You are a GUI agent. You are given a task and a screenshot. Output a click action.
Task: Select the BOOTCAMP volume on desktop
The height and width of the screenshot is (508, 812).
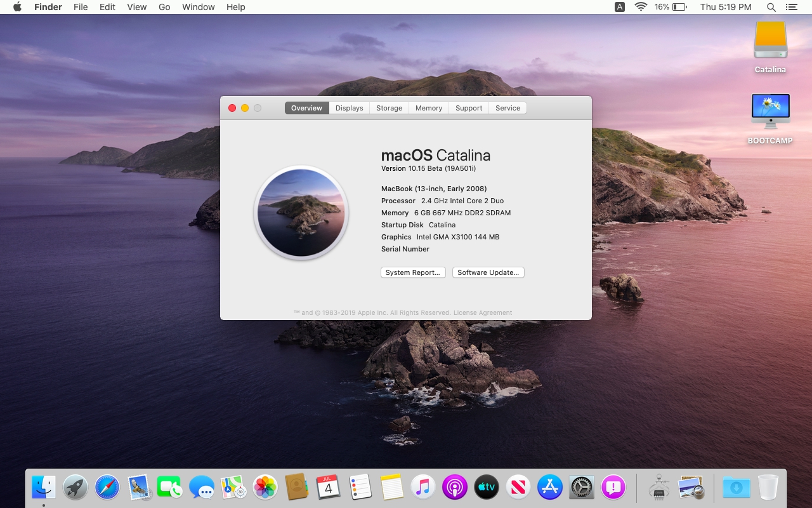770,119
